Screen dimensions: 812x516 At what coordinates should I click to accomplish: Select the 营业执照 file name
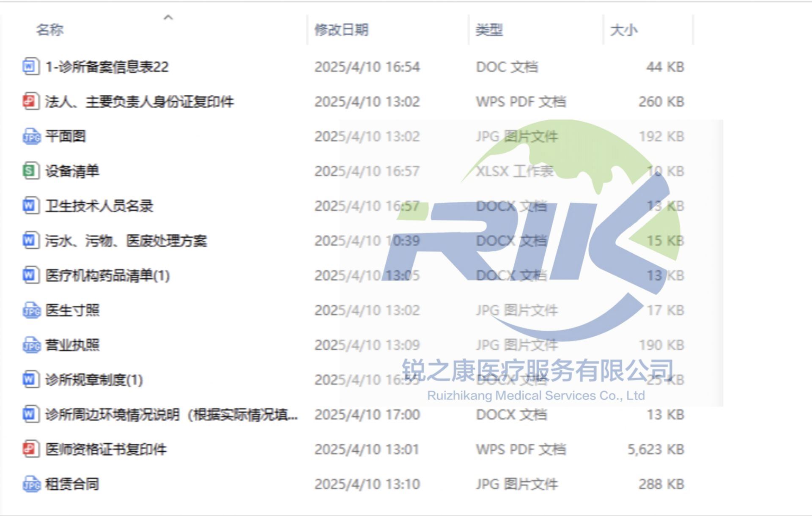pos(72,345)
